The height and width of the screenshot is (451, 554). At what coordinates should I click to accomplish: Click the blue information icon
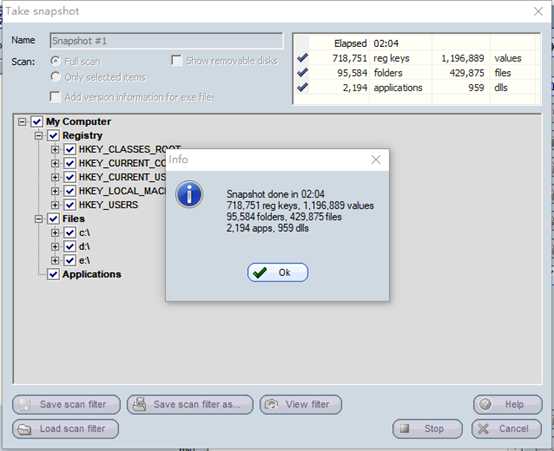tap(189, 194)
